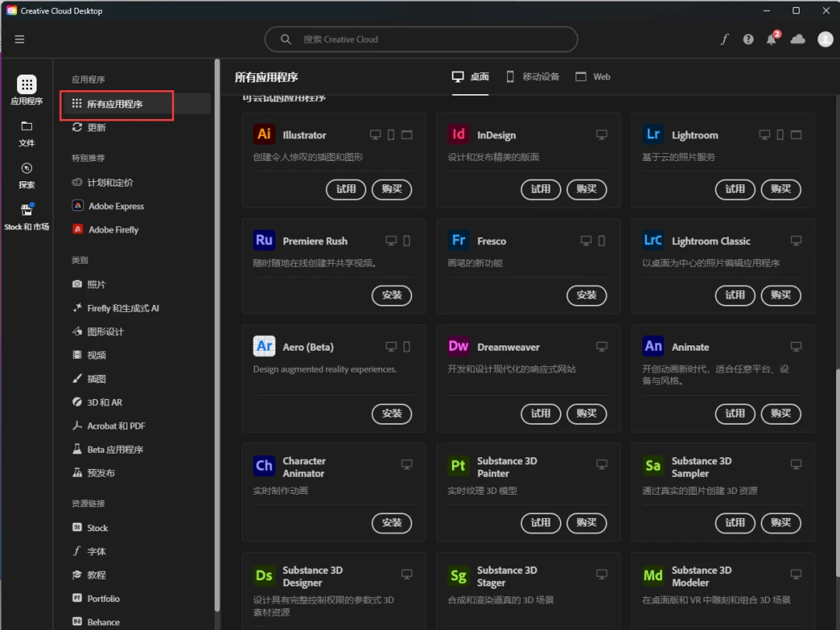The image size is (840, 630).
Task: Click 安装 for Premiere Rush
Action: [392, 296]
